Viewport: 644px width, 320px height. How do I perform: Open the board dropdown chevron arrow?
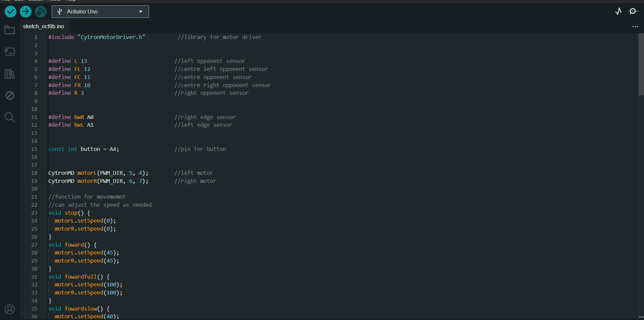141,11
